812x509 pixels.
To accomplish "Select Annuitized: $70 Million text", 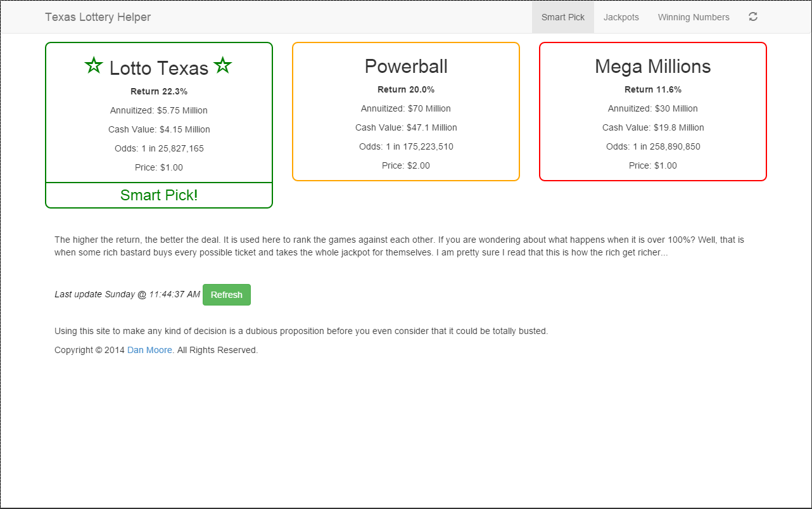I will click(406, 108).
